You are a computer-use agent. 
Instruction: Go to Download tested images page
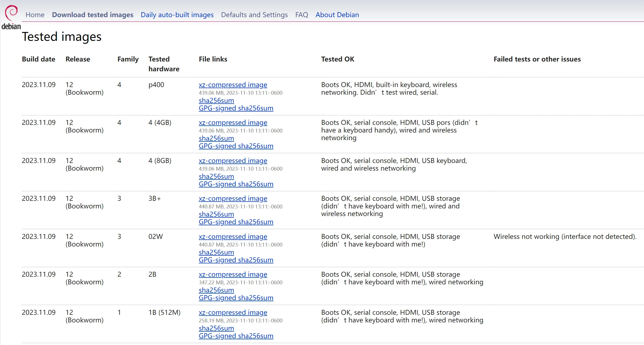click(93, 15)
